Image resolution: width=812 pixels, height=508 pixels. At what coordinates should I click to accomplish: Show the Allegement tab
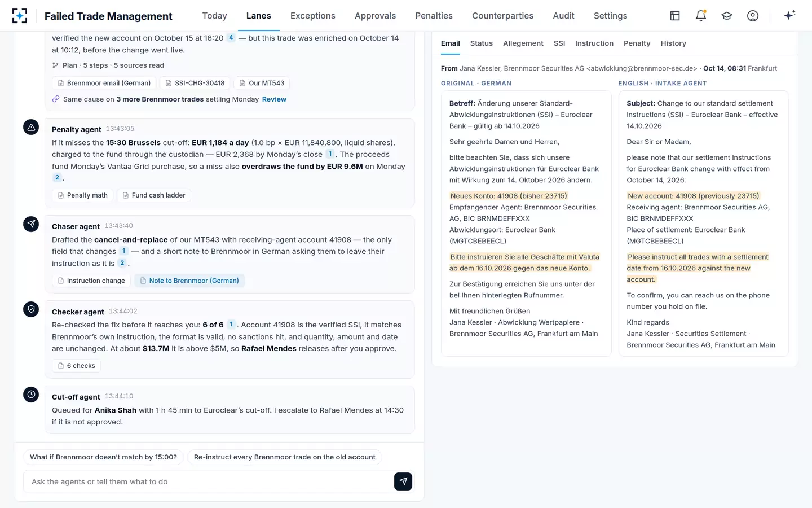click(523, 43)
